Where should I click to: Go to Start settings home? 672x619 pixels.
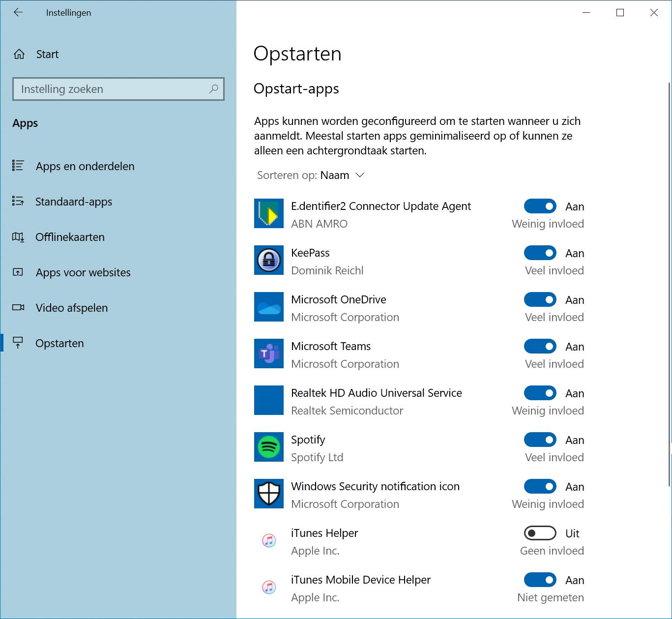(118, 54)
